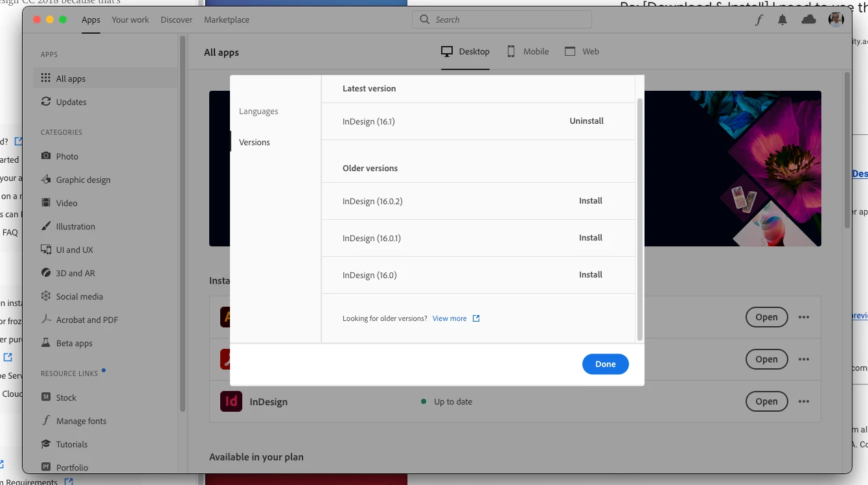
Task: Uninstall InDesign (16.1)
Action: coord(586,121)
